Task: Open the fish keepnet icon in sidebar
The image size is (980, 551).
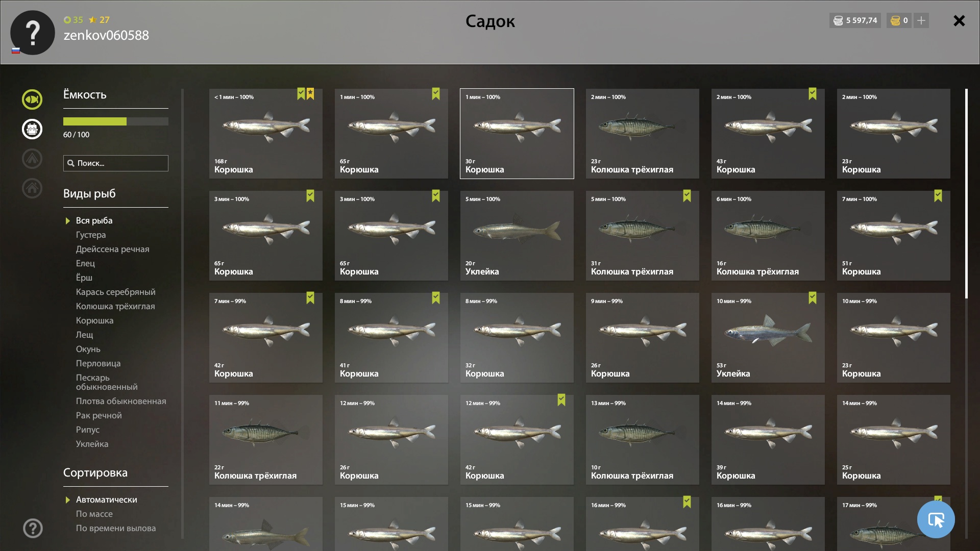Action: (x=32, y=99)
